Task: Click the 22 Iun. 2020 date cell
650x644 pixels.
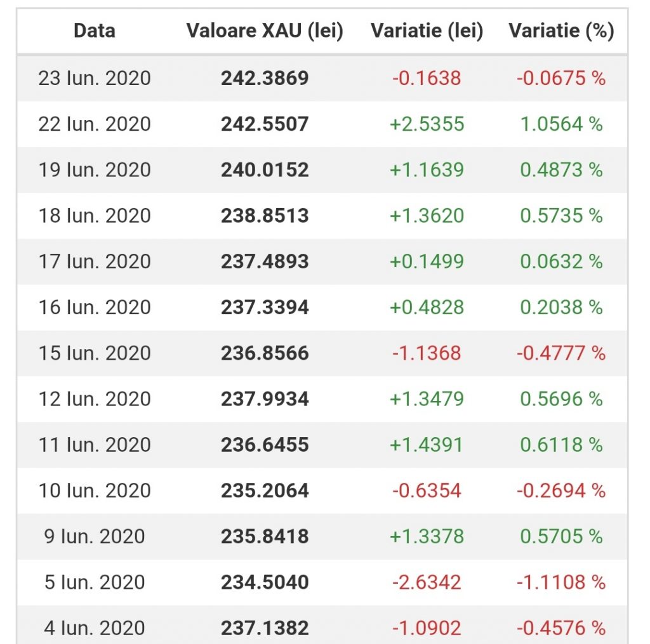Action: click(x=95, y=124)
